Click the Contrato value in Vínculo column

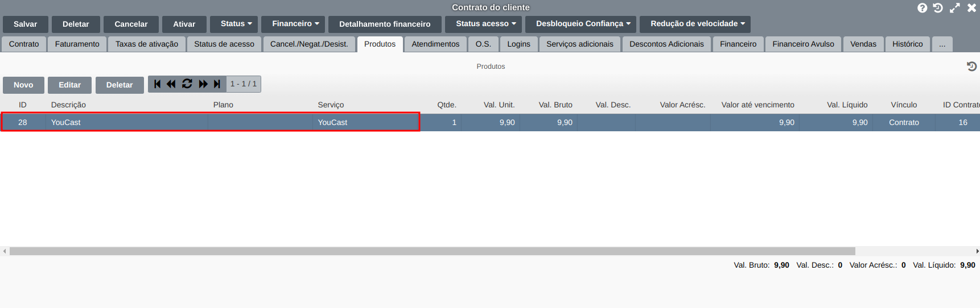coord(904,123)
